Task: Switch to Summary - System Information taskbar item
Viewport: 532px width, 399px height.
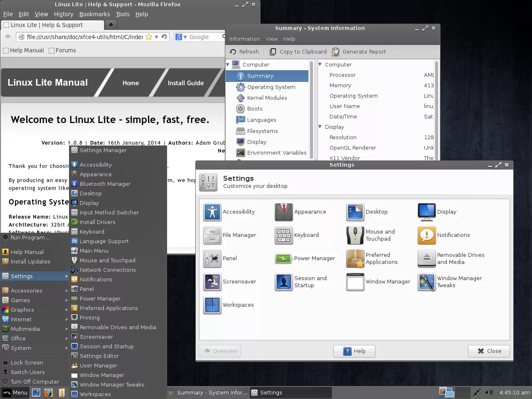Action: point(208,393)
